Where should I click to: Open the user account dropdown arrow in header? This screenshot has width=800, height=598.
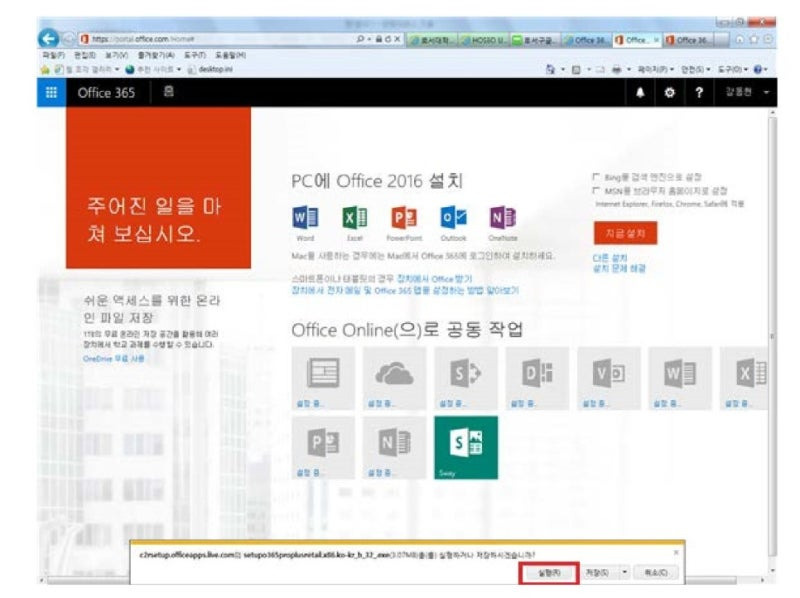(x=766, y=92)
